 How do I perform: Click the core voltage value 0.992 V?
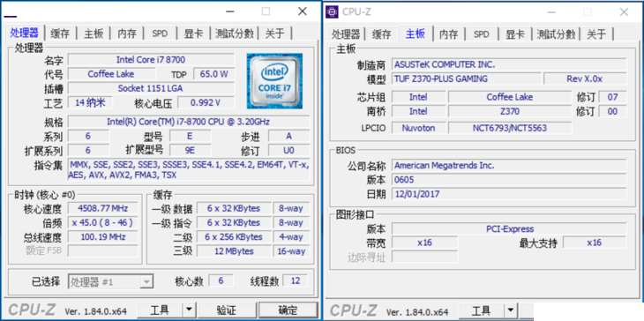206,102
